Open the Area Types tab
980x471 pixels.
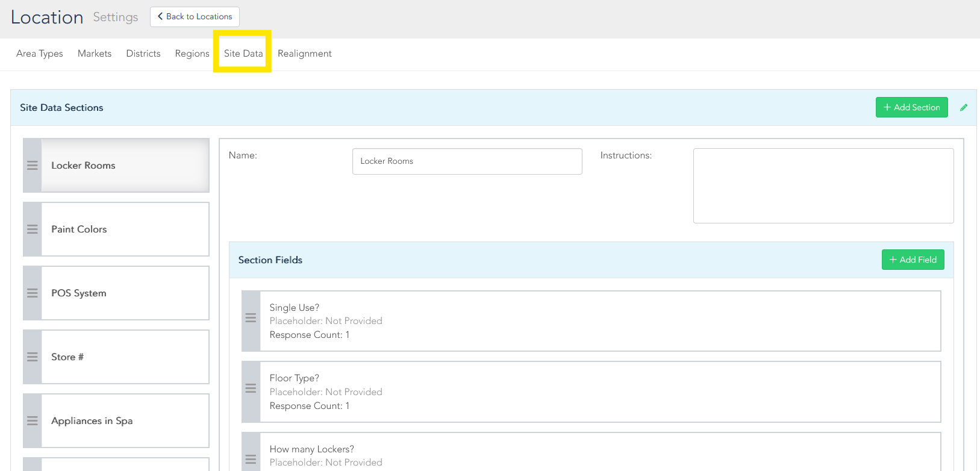(40, 54)
